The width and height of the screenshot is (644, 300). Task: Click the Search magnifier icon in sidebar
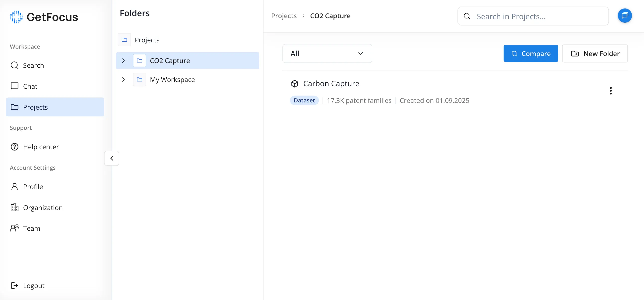coord(14,65)
